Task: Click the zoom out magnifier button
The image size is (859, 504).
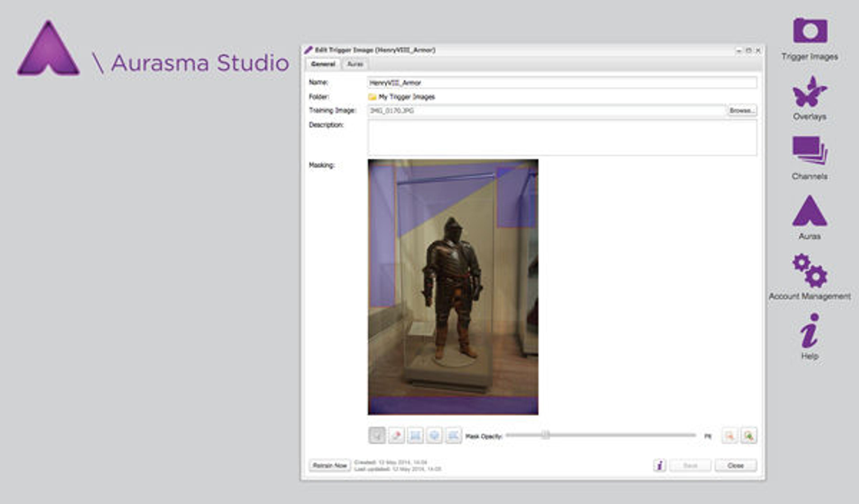Action: tap(729, 436)
